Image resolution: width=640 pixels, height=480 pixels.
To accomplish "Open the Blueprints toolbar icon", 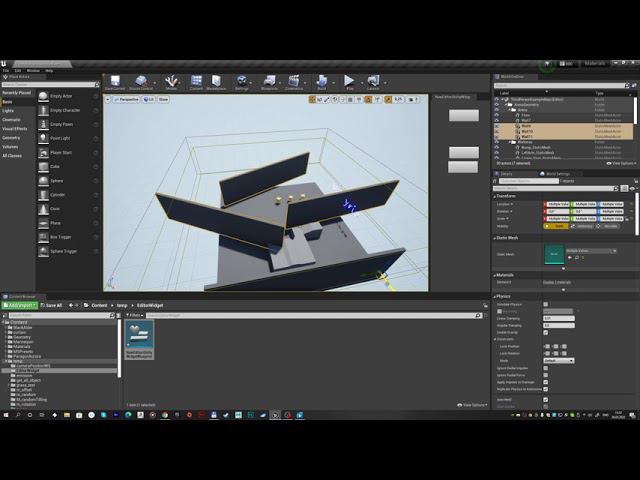I will click(269, 81).
